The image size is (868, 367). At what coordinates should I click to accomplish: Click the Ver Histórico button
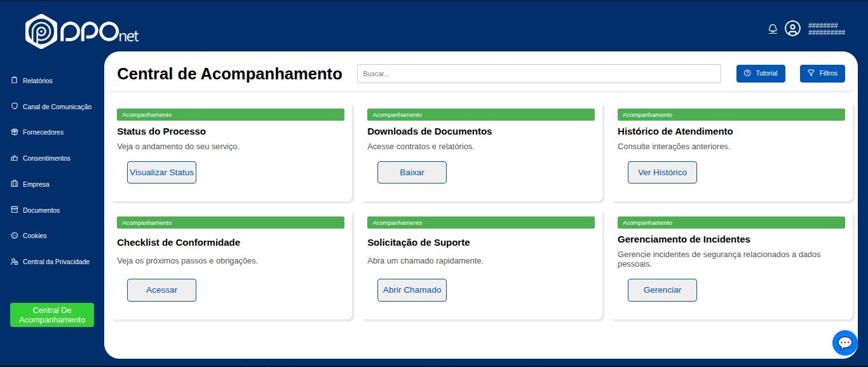(x=662, y=173)
